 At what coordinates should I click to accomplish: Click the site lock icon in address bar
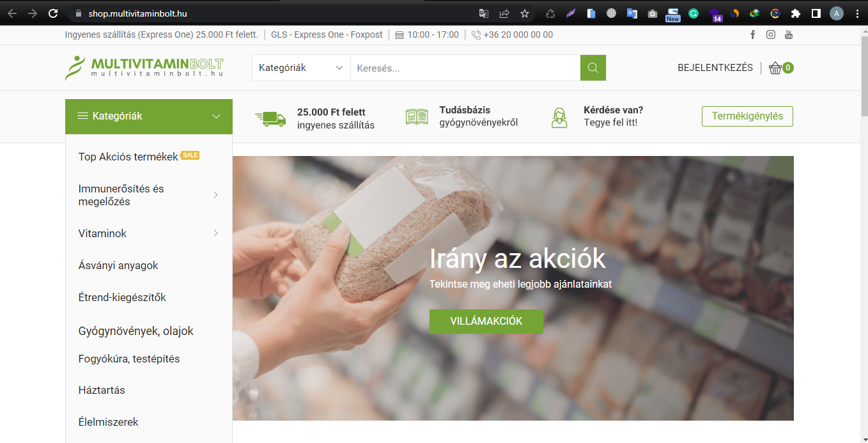click(x=79, y=13)
